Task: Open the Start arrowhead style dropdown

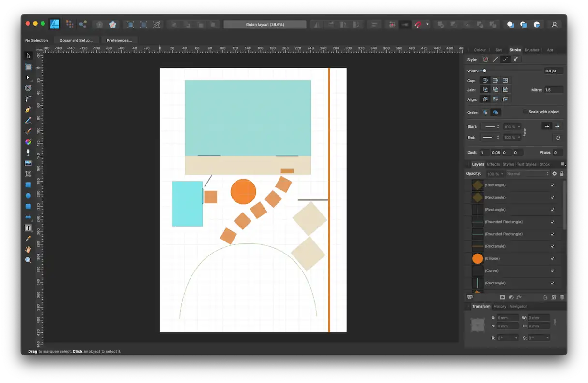Action: pyautogui.click(x=492, y=127)
